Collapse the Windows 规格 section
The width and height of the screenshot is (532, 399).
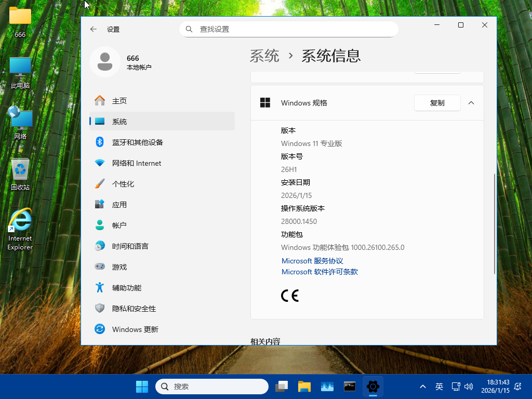[471, 103]
